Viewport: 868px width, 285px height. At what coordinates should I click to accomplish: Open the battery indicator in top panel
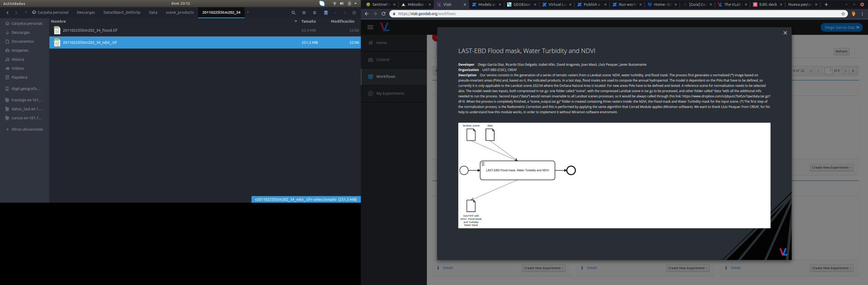pos(349,3)
